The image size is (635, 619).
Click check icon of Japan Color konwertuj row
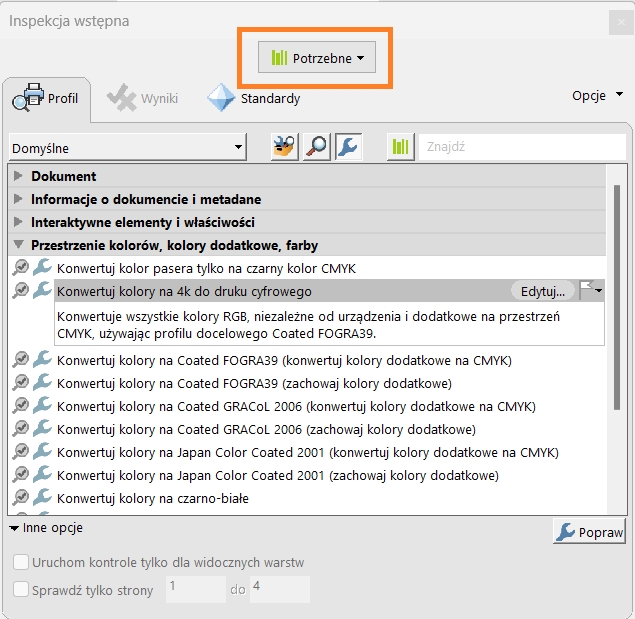(x=21, y=452)
